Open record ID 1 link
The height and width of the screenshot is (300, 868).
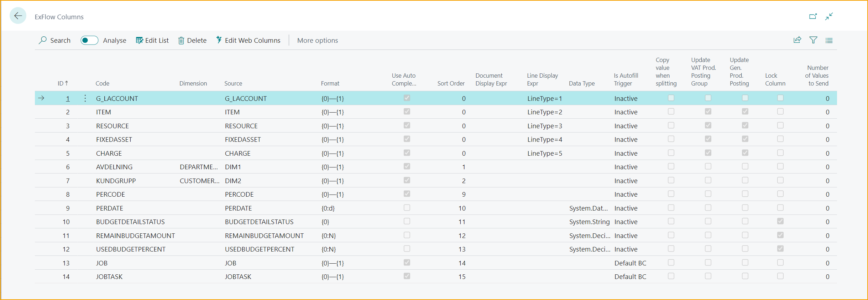click(x=68, y=99)
